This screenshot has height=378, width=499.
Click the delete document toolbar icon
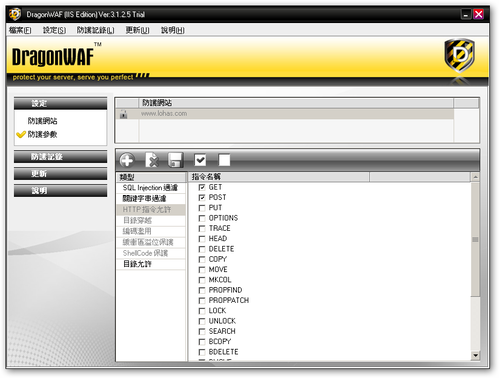(152, 160)
